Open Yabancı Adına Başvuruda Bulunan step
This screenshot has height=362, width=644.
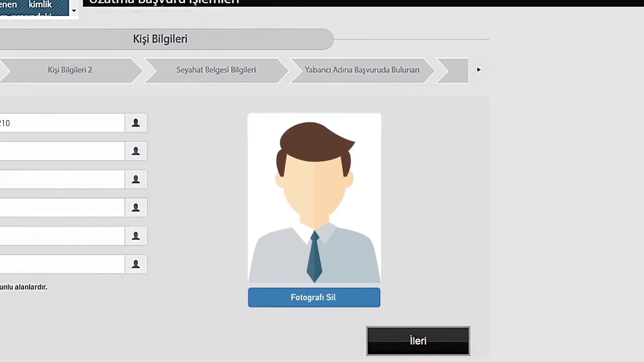(x=362, y=70)
